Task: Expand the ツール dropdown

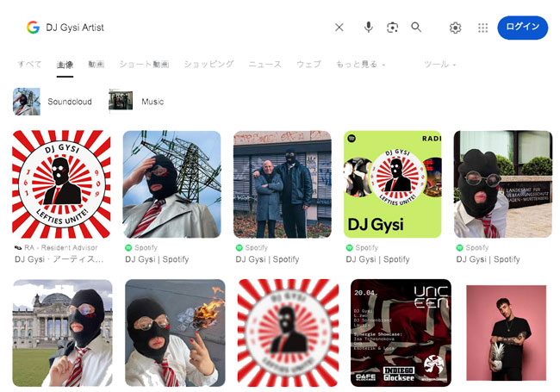Action: [439, 65]
